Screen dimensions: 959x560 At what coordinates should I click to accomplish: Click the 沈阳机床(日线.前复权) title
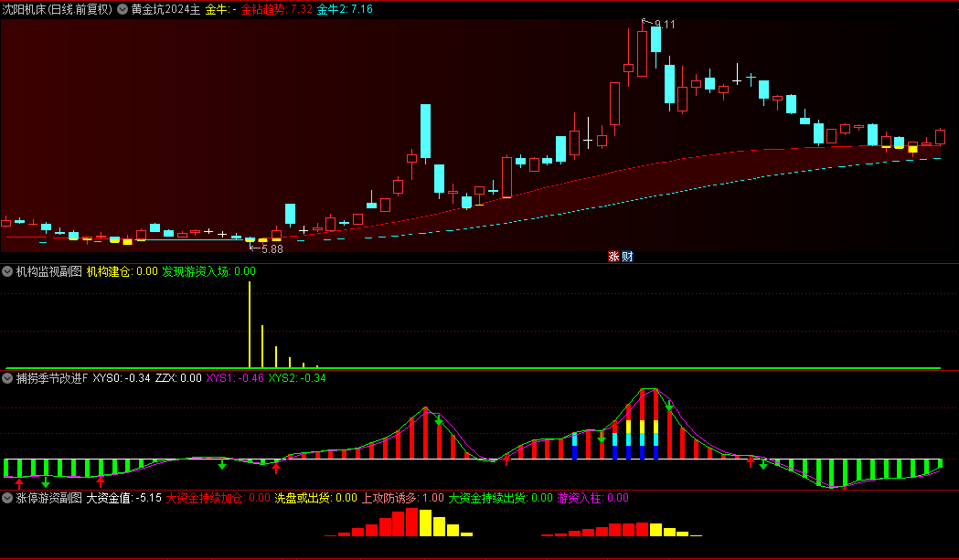[58, 9]
